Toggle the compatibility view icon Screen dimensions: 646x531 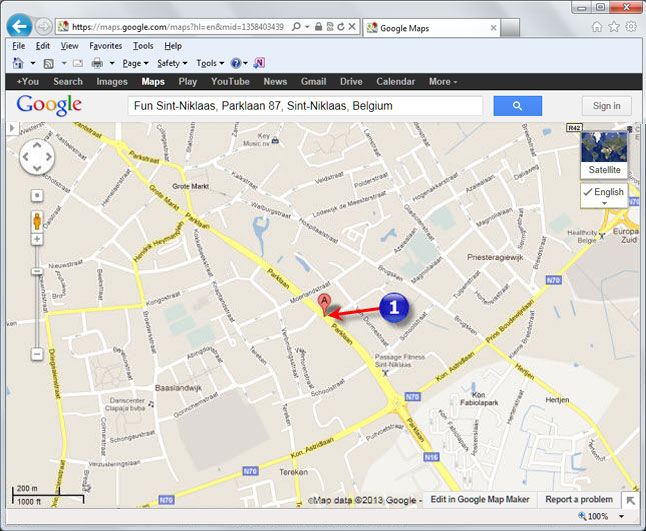[x=330, y=27]
